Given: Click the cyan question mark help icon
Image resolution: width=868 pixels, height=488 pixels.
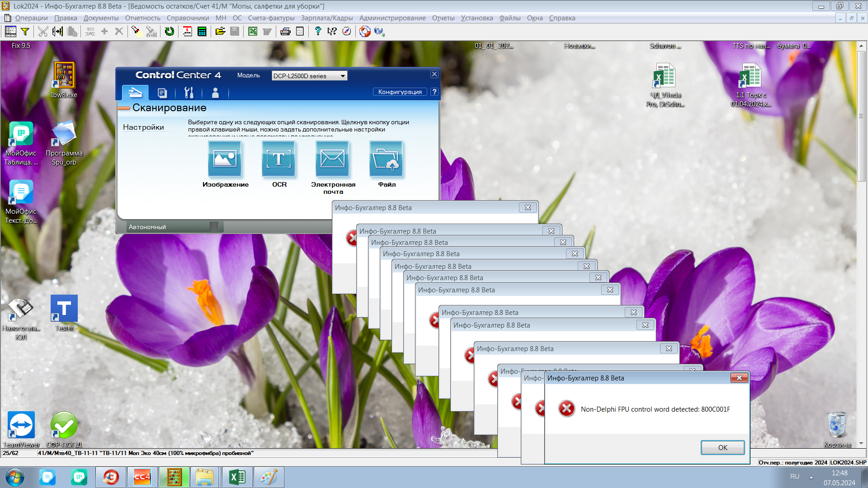Looking at the screenshot, I should [318, 31].
